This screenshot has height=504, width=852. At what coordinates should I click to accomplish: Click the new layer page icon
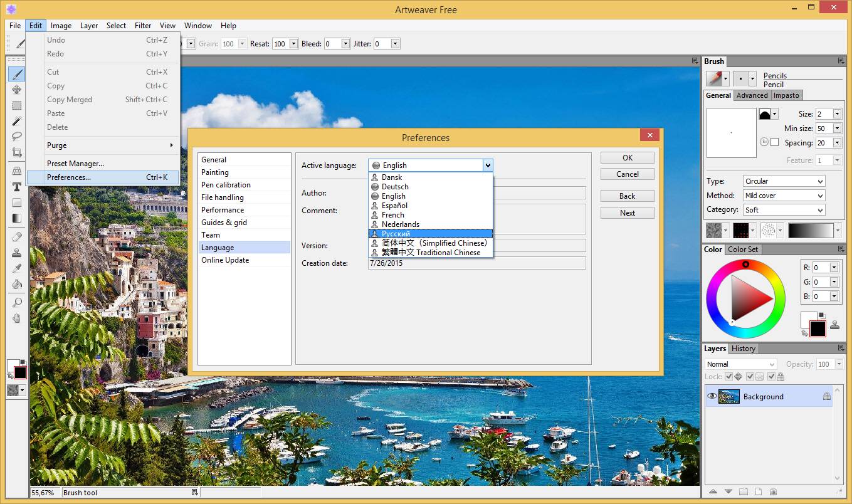758,491
